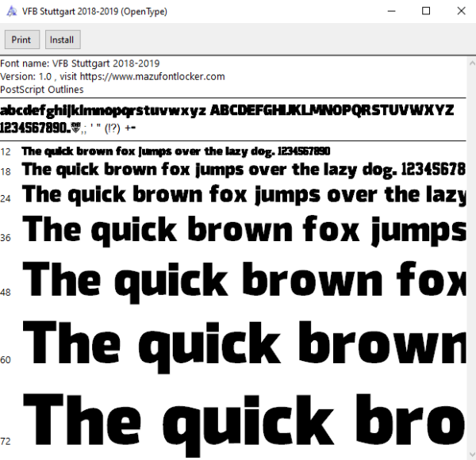Click the size label '18'

pos(6,172)
